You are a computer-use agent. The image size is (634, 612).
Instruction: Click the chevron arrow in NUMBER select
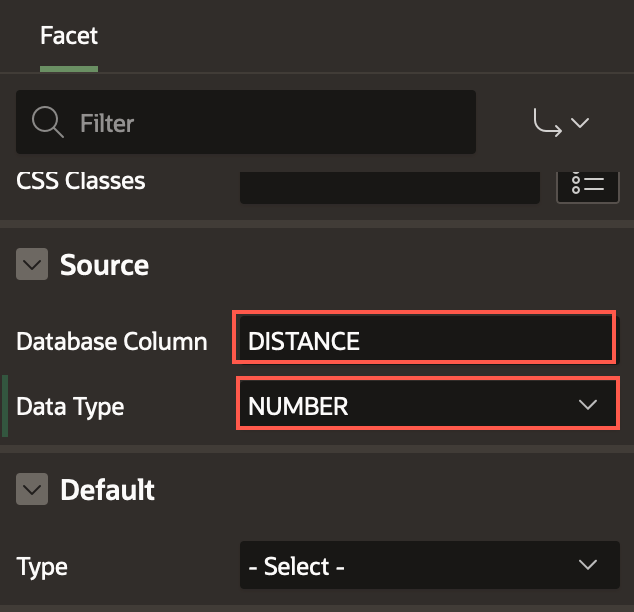coord(587,405)
